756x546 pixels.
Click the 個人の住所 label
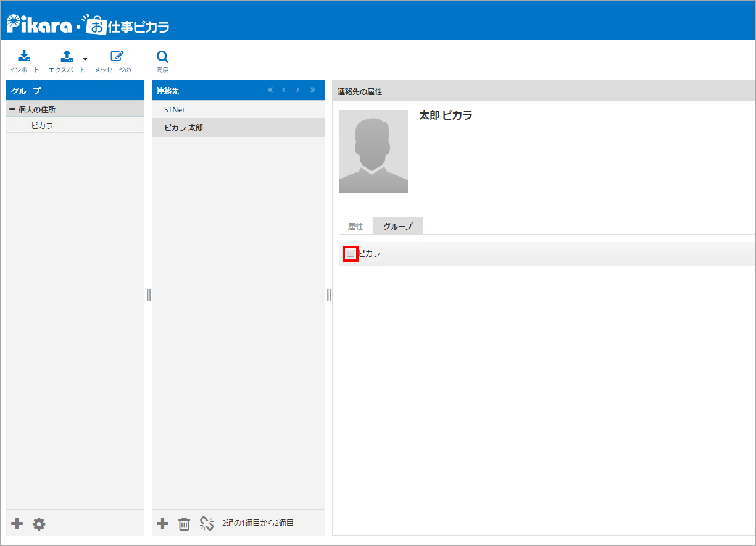pos(37,109)
